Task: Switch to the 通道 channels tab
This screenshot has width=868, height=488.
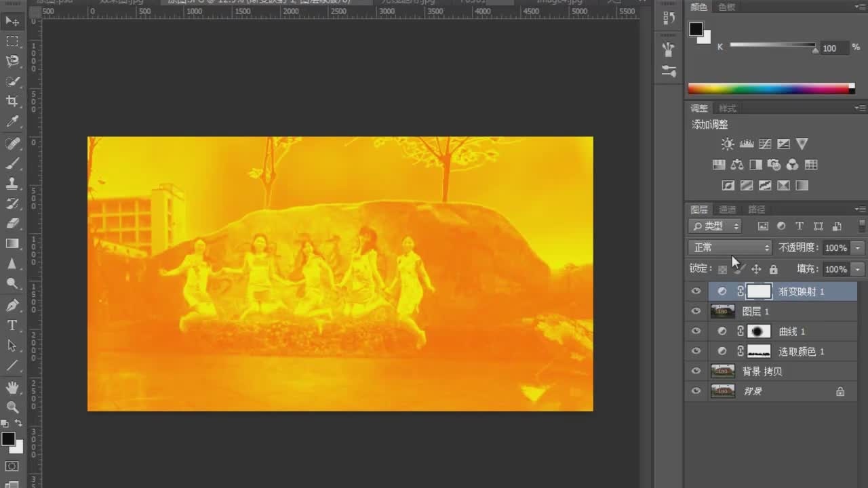Action: click(728, 209)
